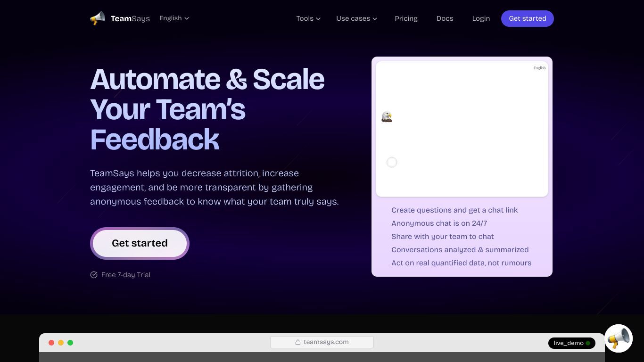Click 'Create questions and get a chat link'

coord(454,210)
